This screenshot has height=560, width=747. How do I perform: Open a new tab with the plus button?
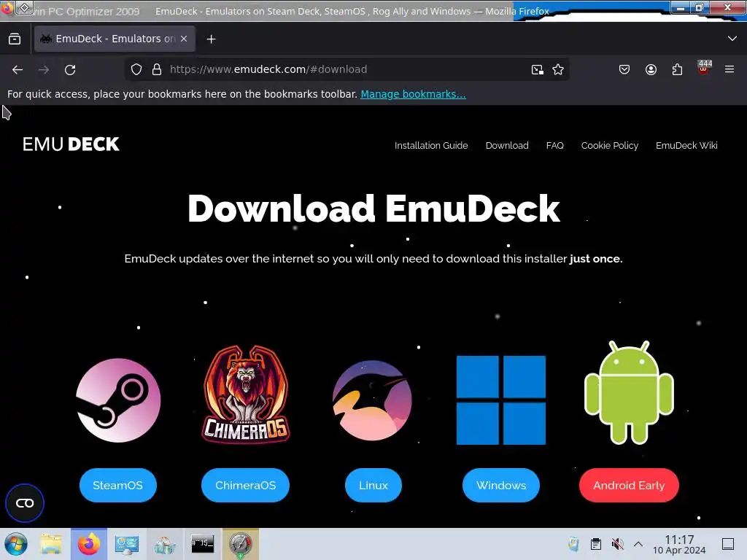[x=211, y=39]
